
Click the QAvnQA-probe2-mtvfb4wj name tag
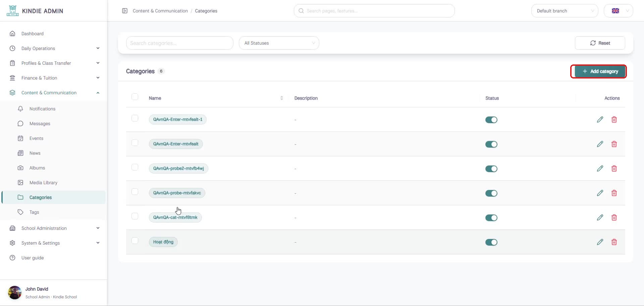tap(178, 168)
